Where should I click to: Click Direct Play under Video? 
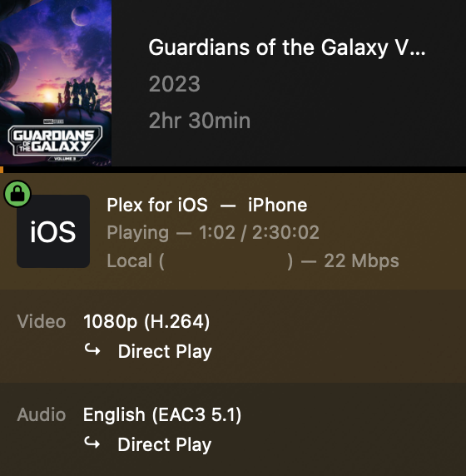click(x=165, y=351)
